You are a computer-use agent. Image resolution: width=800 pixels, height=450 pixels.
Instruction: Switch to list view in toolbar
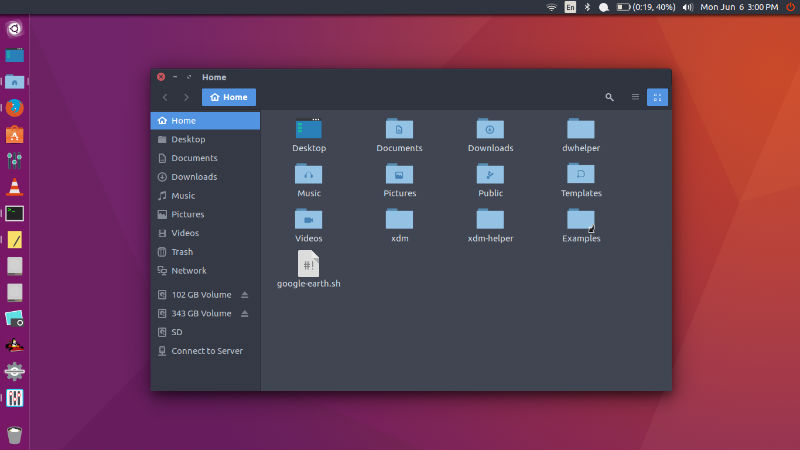point(635,97)
